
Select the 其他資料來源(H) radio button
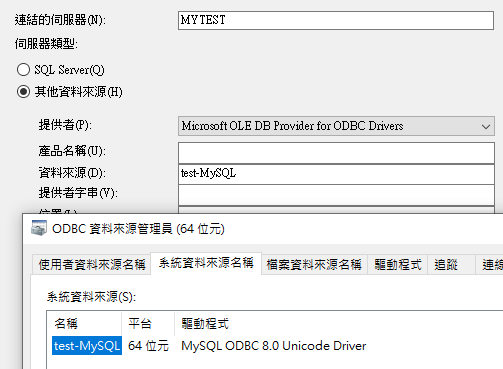pos(23,92)
